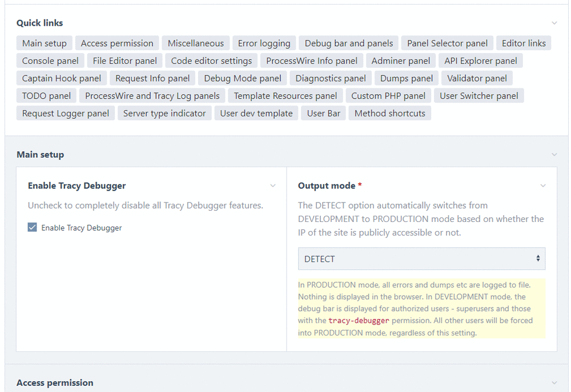Uncheck the Enable Tracy Debugger checkbox
The height and width of the screenshot is (392, 571).
(x=33, y=227)
